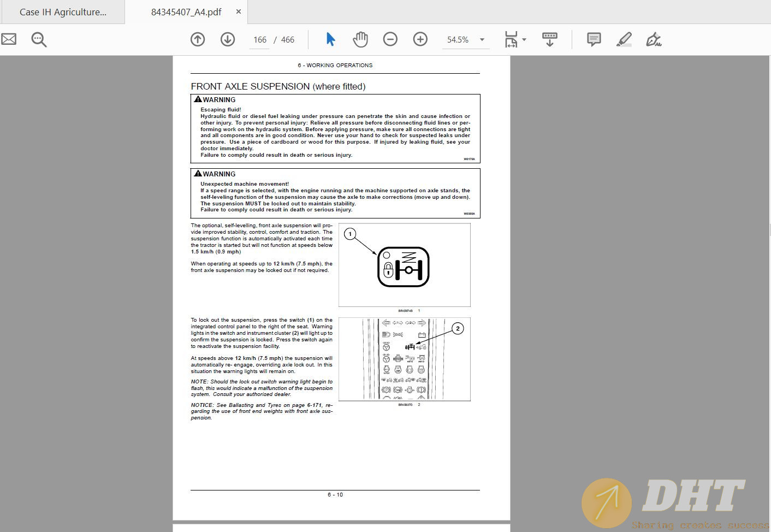Close the 84345407_A4.pdf tab
Screen dimensions: 771x532
pyautogui.click(x=239, y=11)
